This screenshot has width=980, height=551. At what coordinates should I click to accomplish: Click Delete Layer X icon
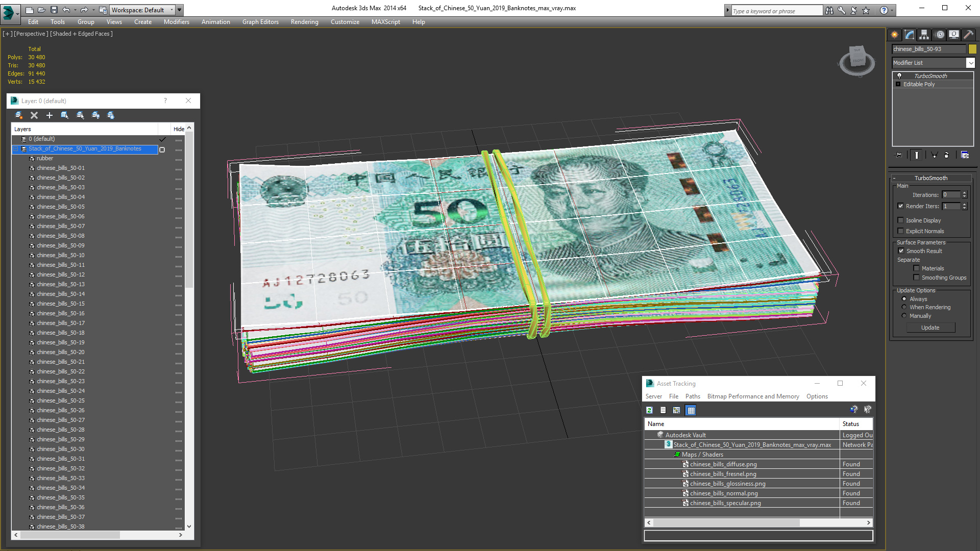34,115
